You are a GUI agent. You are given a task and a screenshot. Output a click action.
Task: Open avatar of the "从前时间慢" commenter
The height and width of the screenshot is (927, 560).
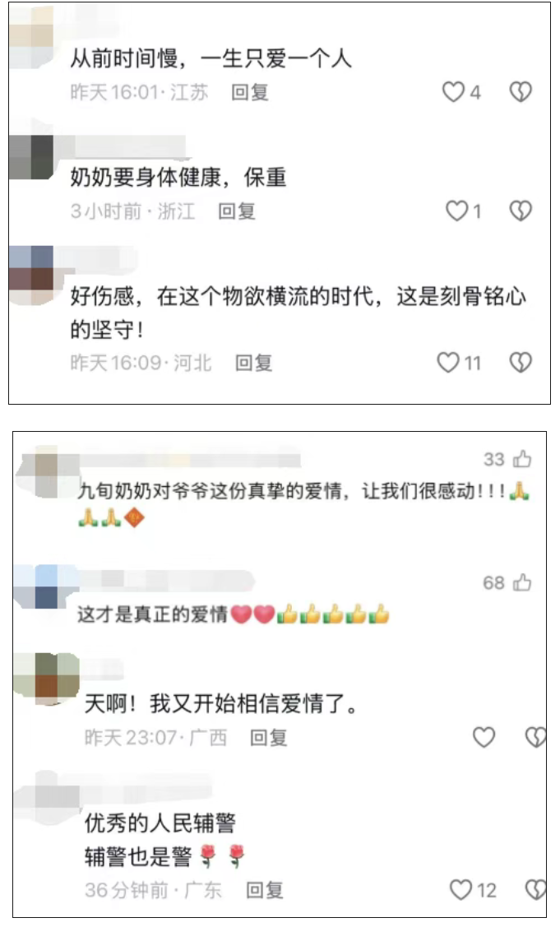[32, 37]
